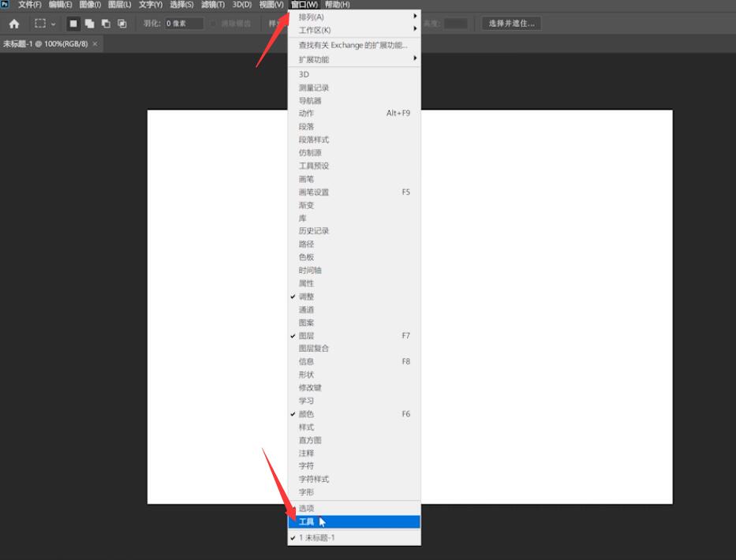This screenshot has height=560, width=736.
Task: Select the New Selection mode icon
Action: point(73,24)
